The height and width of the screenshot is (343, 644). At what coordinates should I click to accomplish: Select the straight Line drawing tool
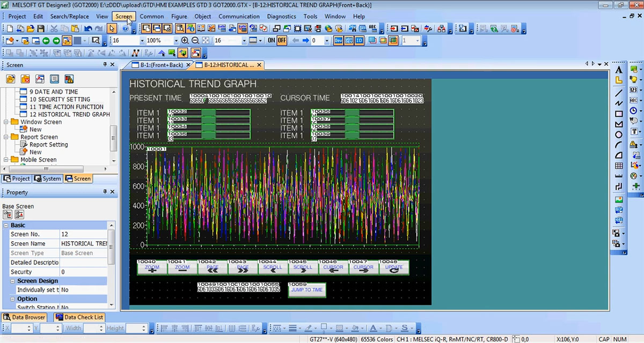(x=619, y=92)
